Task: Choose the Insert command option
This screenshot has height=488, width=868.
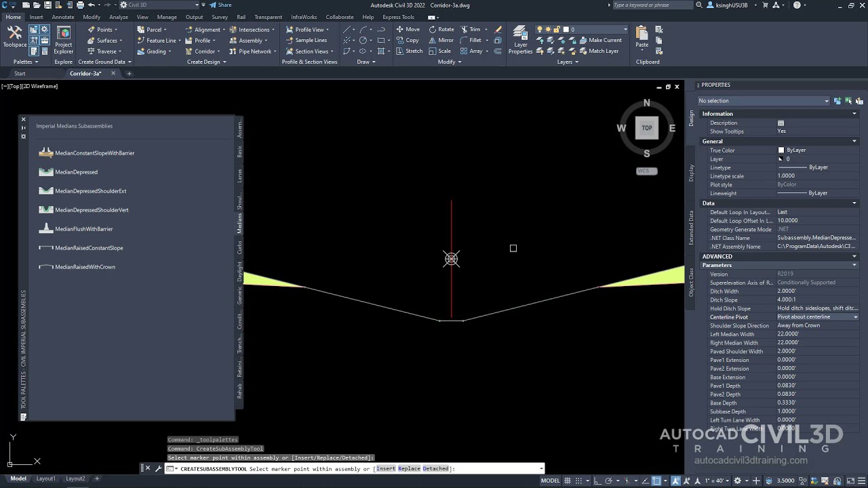Action: click(386, 468)
